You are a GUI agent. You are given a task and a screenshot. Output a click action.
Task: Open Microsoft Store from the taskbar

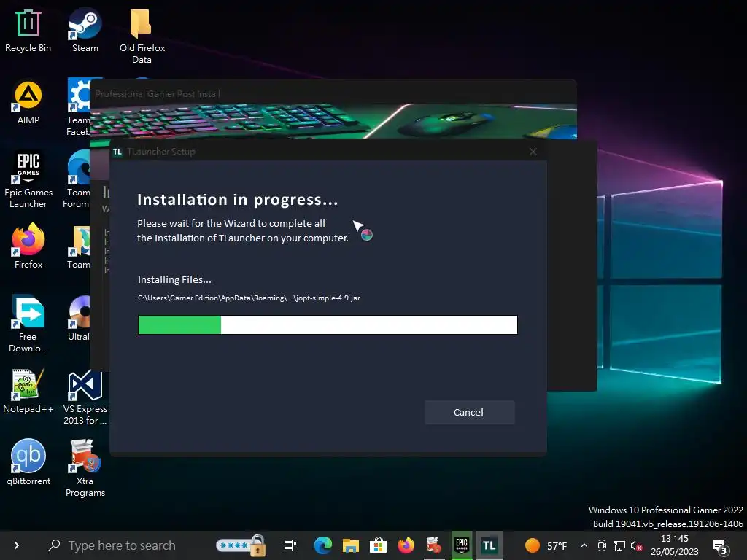pos(378,545)
